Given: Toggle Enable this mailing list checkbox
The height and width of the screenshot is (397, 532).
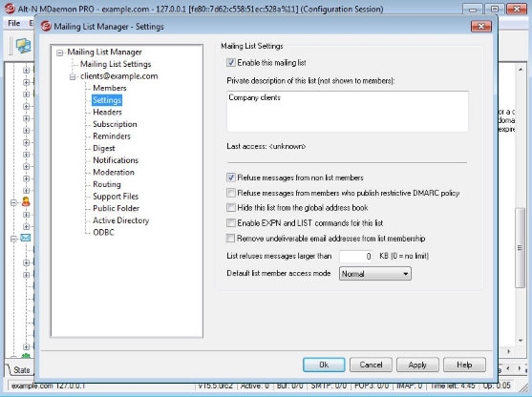Looking at the screenshot, I should (x=231, y=63).
